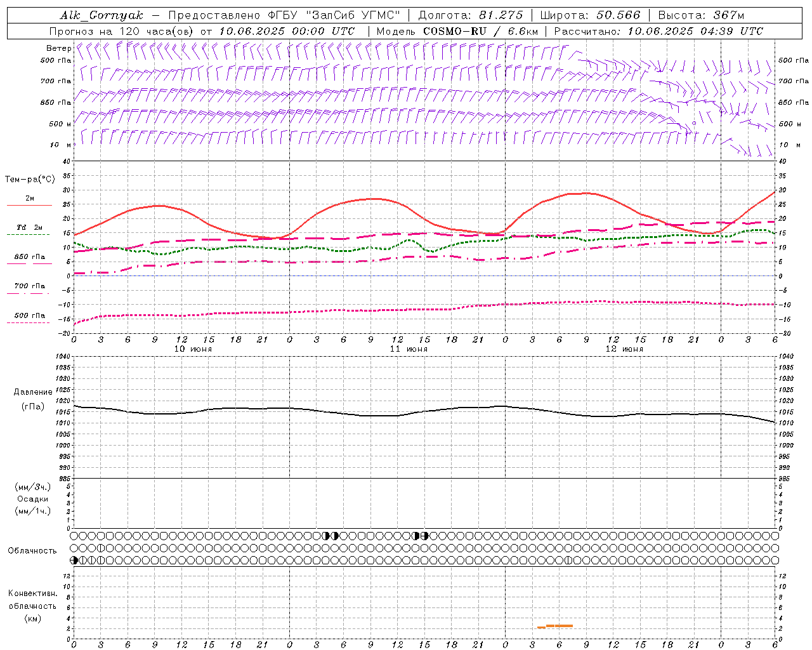Click the 11 июня date label

[x=409, y=349]
